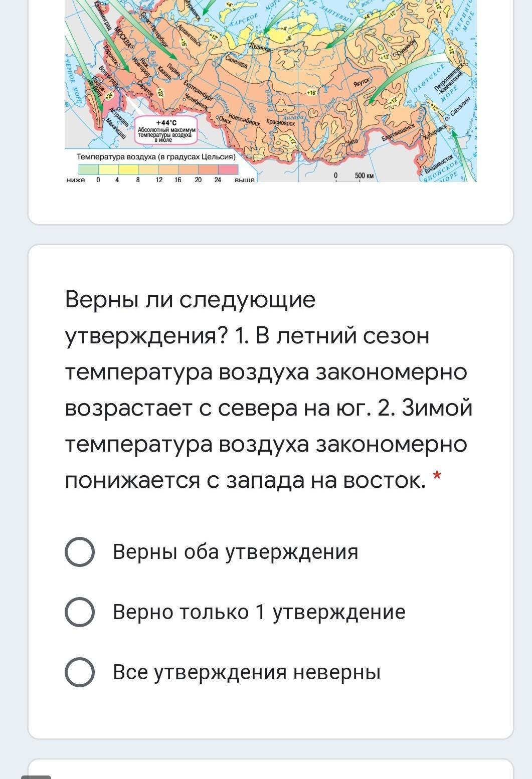Open the July temperature map image
The height and width of the screenshot is (779, 532).
tap(271, 91)
